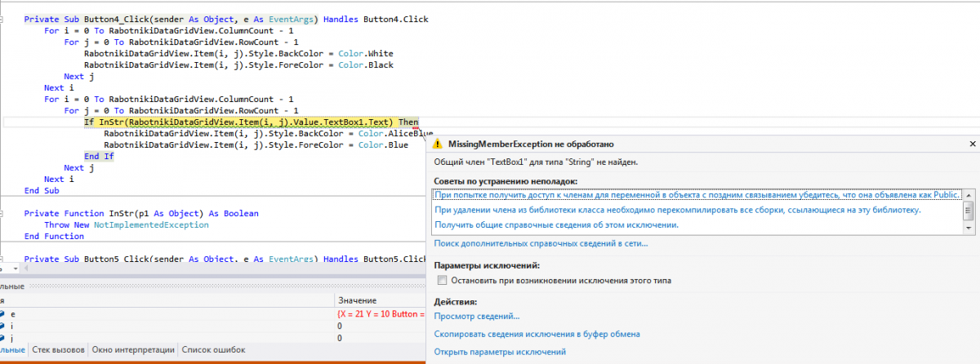Click 'Параметры исключений:' heading

pyautogui.click(x=486, y=266)
